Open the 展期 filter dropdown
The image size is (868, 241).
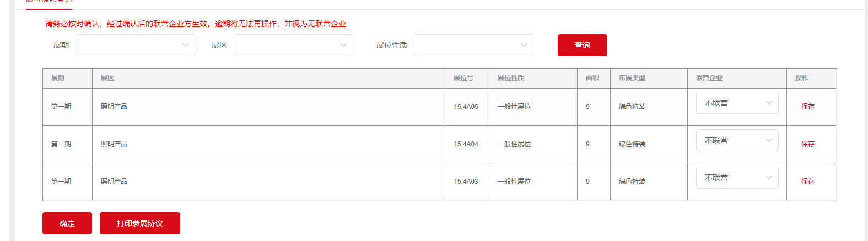click(135, 45)
